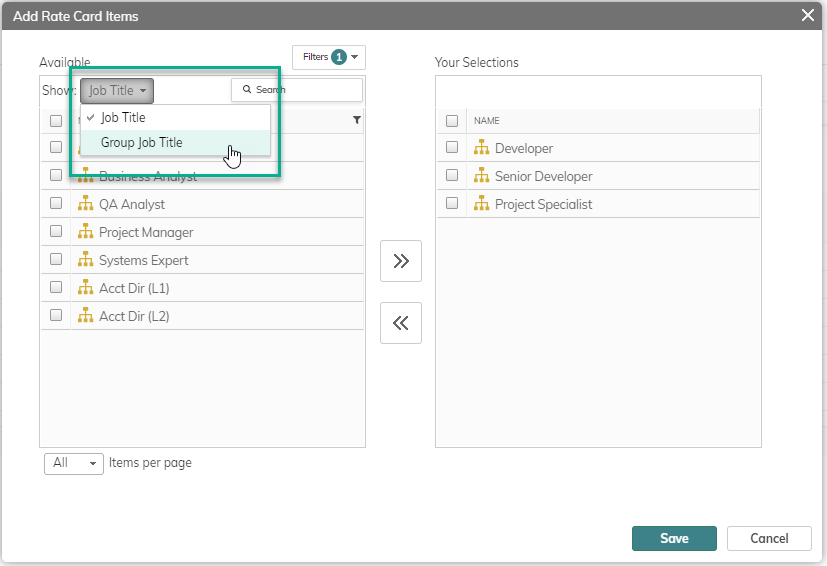Click the Cancel button

(x=769, y=538)
